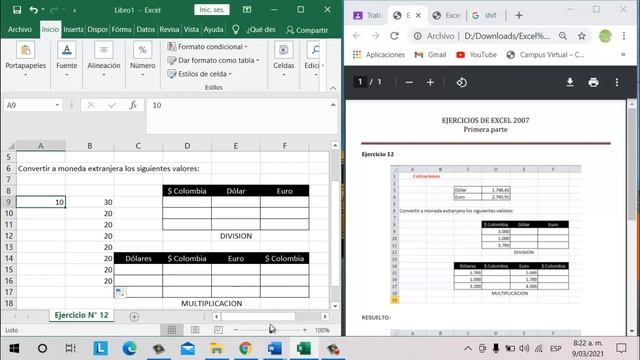Image resolution: width=640 pixels, height=360 pixels.
Task: Click the Save icon in Excel title bar
Action: 17,10
